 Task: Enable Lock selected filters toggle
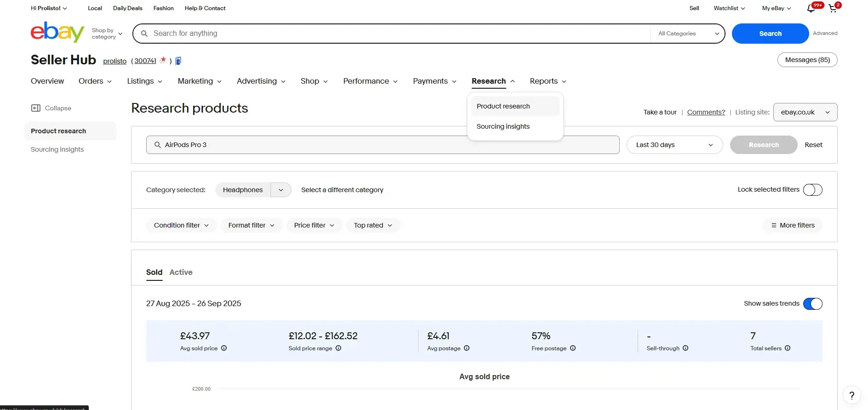812,190
